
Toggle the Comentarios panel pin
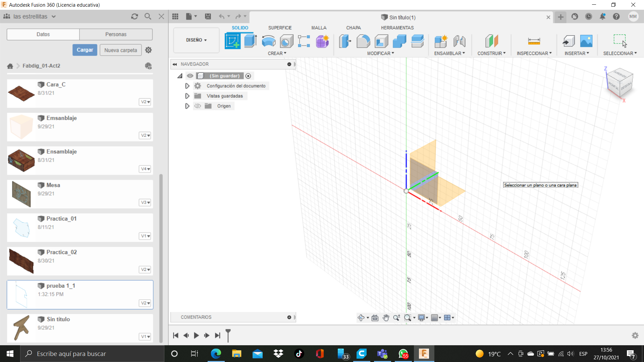(289, 317)
